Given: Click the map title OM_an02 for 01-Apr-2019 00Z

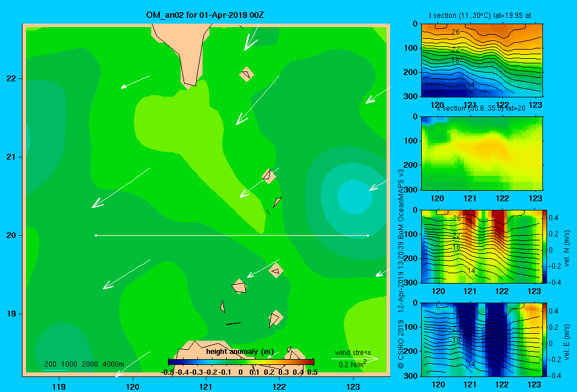Looking at the screenshot, I should click(x=205, y=15).
